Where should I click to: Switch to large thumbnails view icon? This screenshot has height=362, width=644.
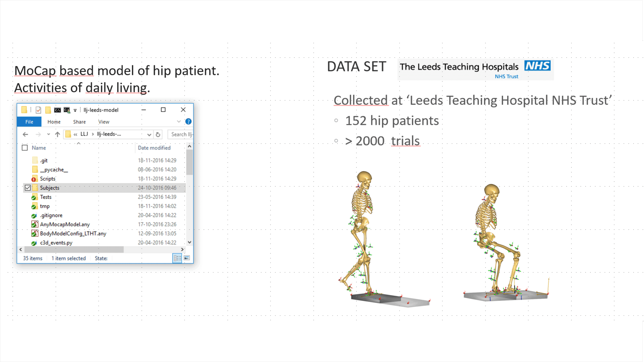pos(187,258)
